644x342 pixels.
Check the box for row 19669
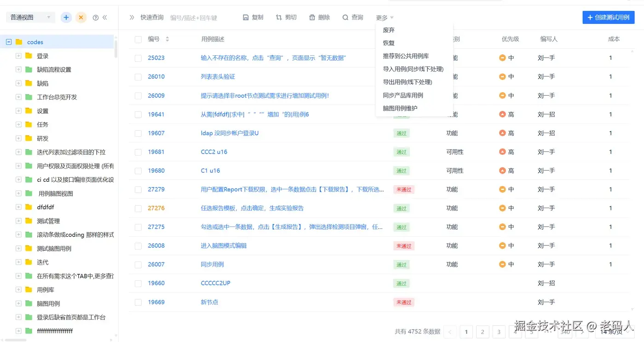tap(138, 302)
